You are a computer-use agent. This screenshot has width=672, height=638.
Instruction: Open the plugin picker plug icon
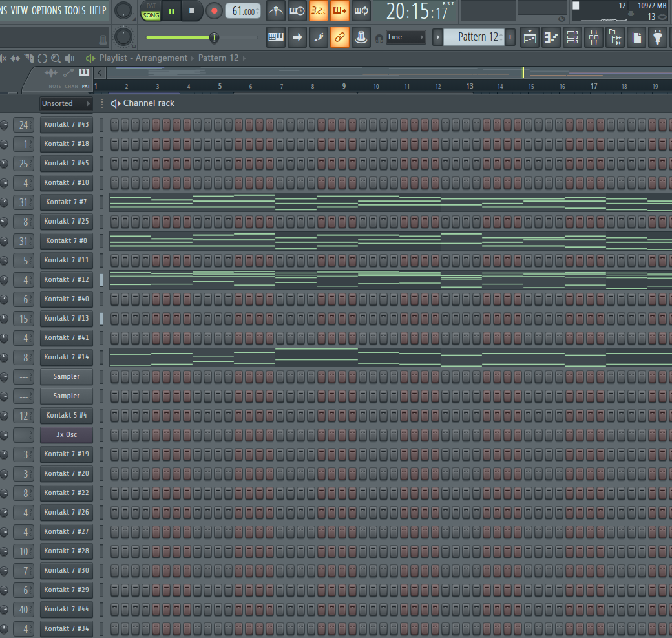(x=658, y=37)
